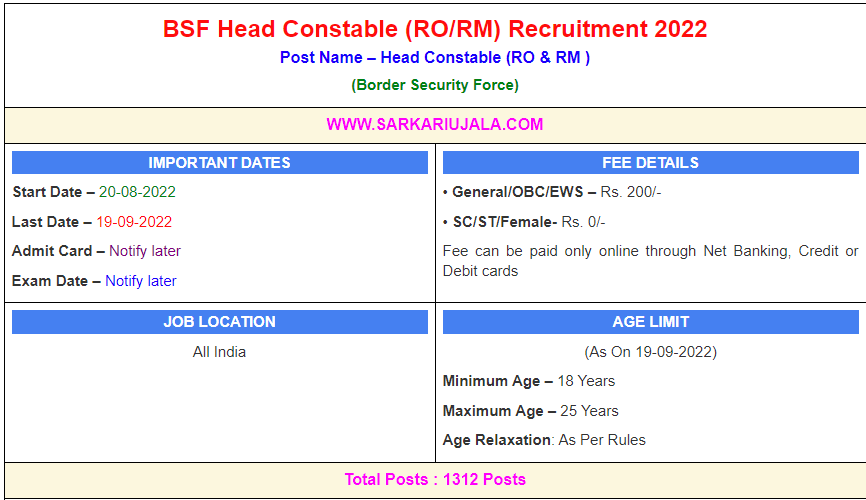
Task: Click the BSF Head Constable Recruitment 2022 title
Action: coord(434,29)
